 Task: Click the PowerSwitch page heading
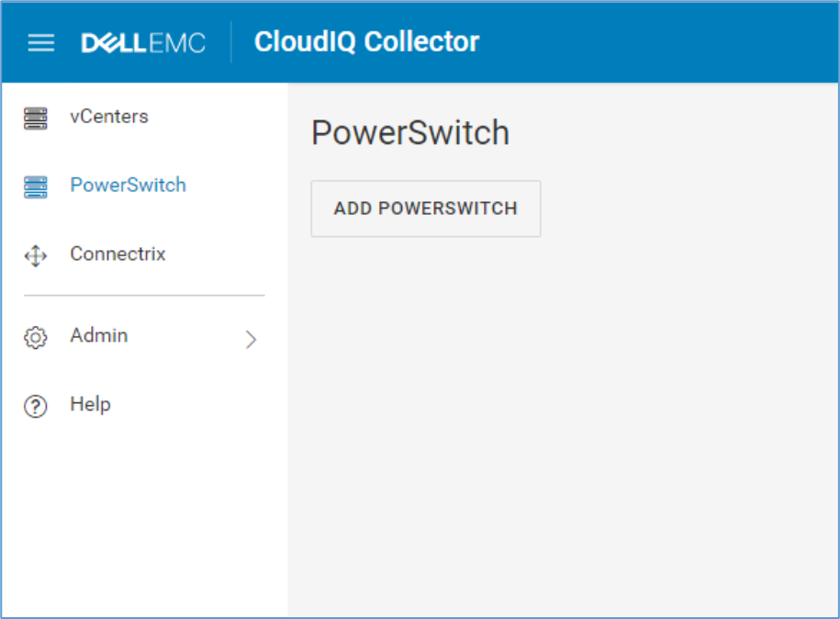(x=410, y=133)
